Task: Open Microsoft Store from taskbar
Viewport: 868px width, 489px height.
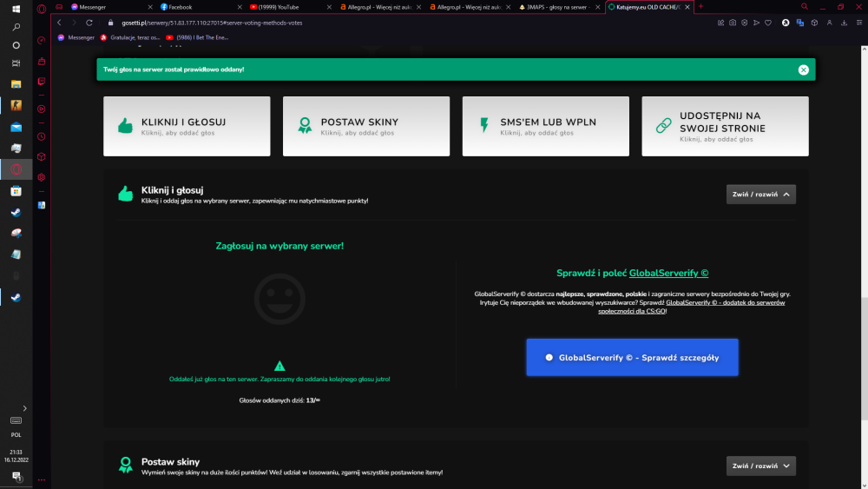Action: click(x=16, y=191)
